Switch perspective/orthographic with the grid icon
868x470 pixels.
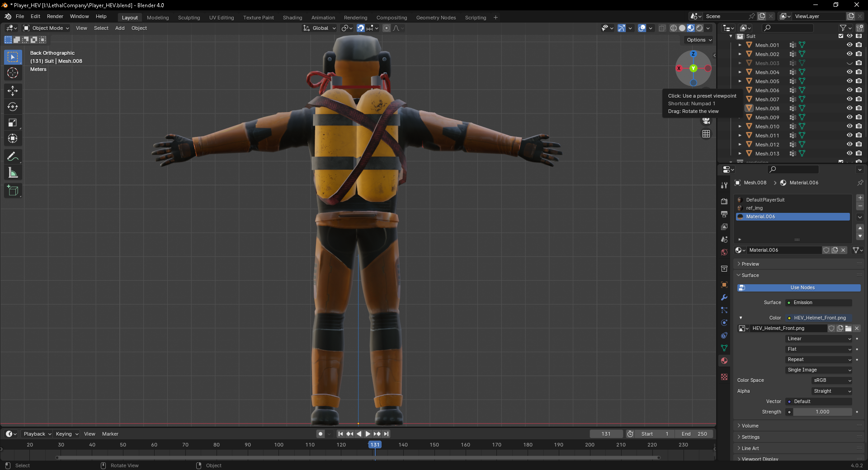pyautogui.click(x=706, y=134)
